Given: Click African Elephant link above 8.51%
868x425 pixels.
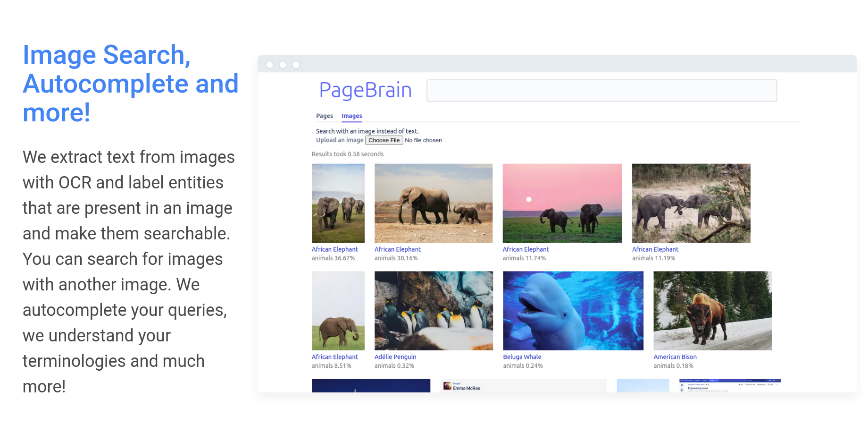Looking at the screenshot, I should pyautogui.click(x=335, y=357).
